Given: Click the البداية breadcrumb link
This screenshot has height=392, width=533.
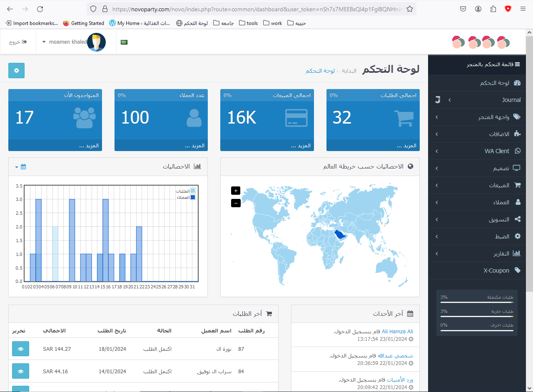Looking at the screenshot, I should [x=349, y=71].
